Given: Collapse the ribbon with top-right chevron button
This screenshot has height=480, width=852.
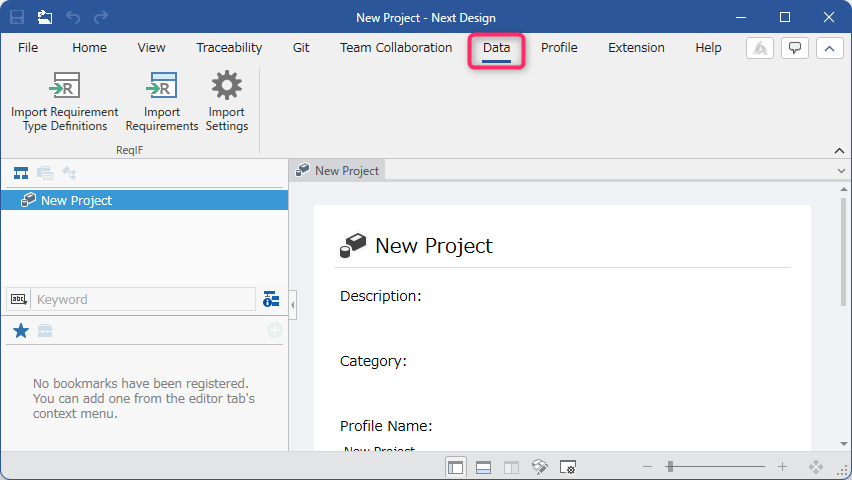Looking at the screenshot, I should [x=829, y=48].
